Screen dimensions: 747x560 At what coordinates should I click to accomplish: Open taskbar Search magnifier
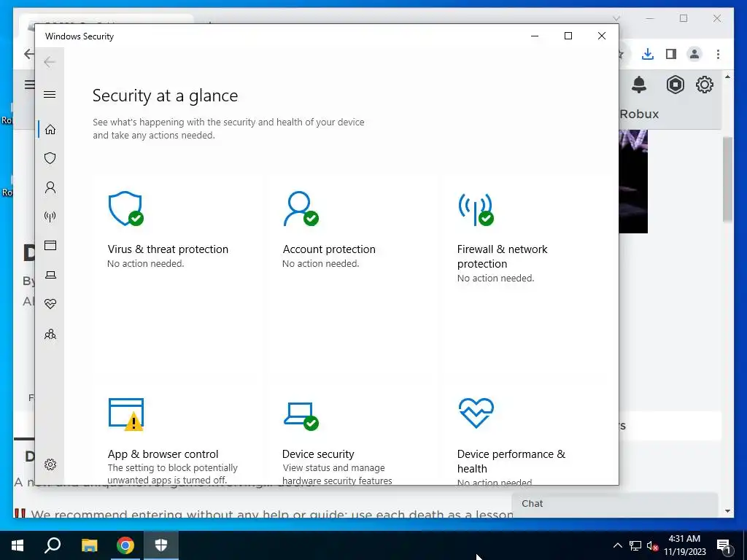(x=53, y=545)
